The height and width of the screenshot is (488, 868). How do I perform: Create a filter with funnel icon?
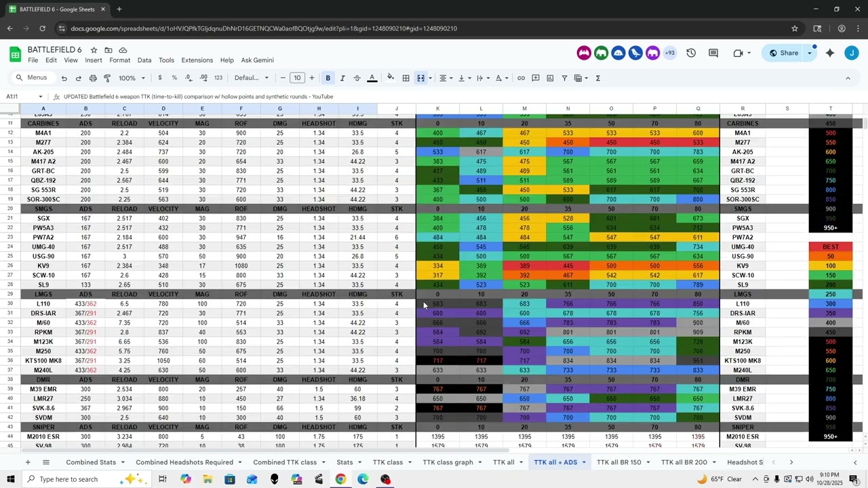pyautogui.click(x=564, y=78)
